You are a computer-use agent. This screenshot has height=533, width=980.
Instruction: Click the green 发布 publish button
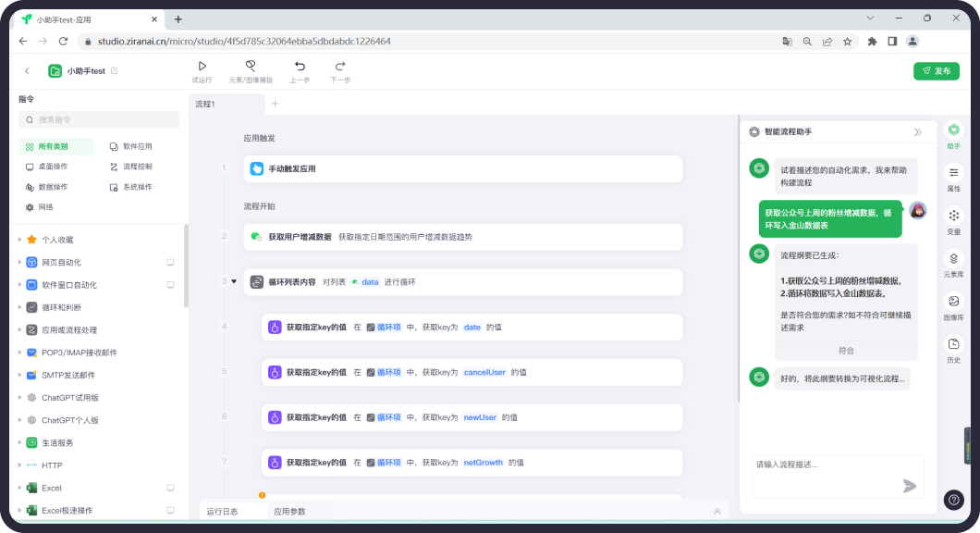click(x=936, y=71)
